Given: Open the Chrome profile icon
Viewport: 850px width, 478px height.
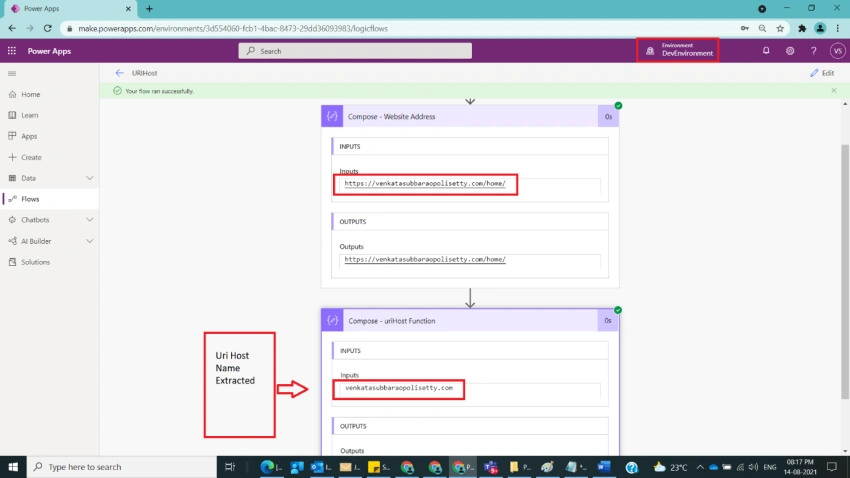Looking at the screenshot, I should coord(820,29).
